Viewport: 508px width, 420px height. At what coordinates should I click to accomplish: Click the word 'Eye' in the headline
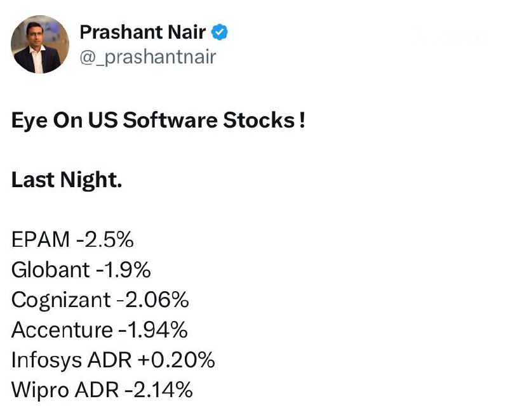tap(29, 120)
